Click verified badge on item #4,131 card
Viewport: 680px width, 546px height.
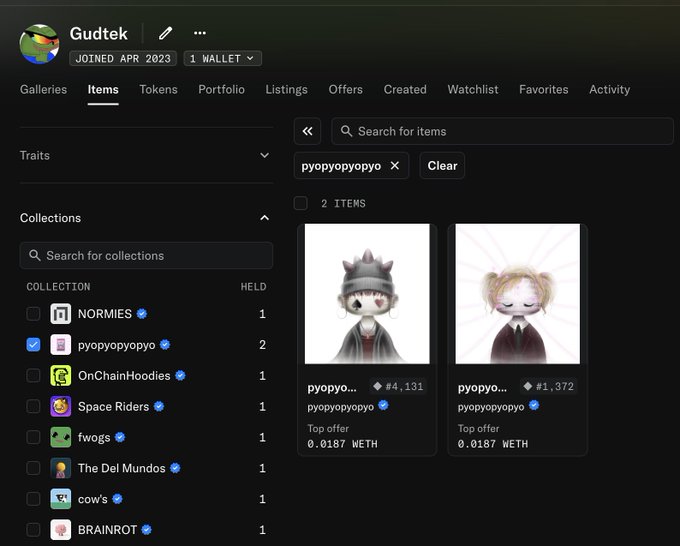coord(383,405)
